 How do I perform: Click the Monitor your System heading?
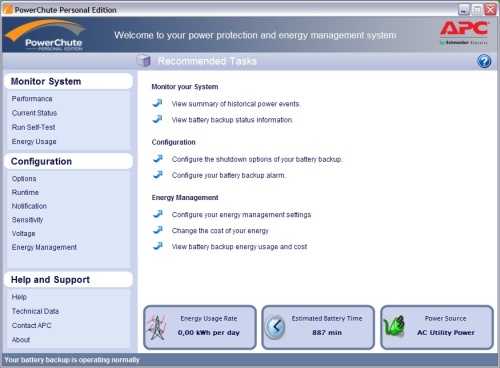[x=185, y=87]
